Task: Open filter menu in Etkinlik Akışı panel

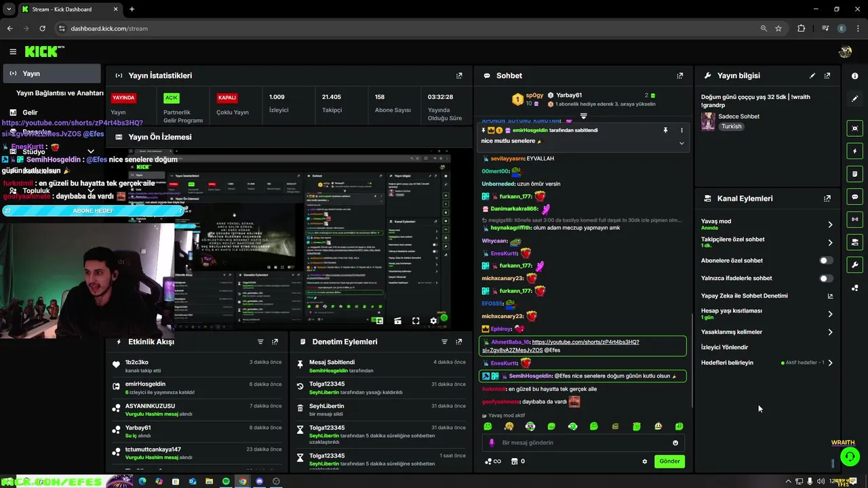Action: tap(260, 342)
